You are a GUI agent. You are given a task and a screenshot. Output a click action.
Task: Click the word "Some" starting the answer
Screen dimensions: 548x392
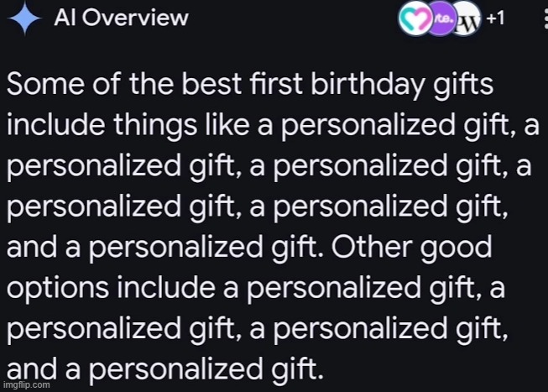(45, 84)
